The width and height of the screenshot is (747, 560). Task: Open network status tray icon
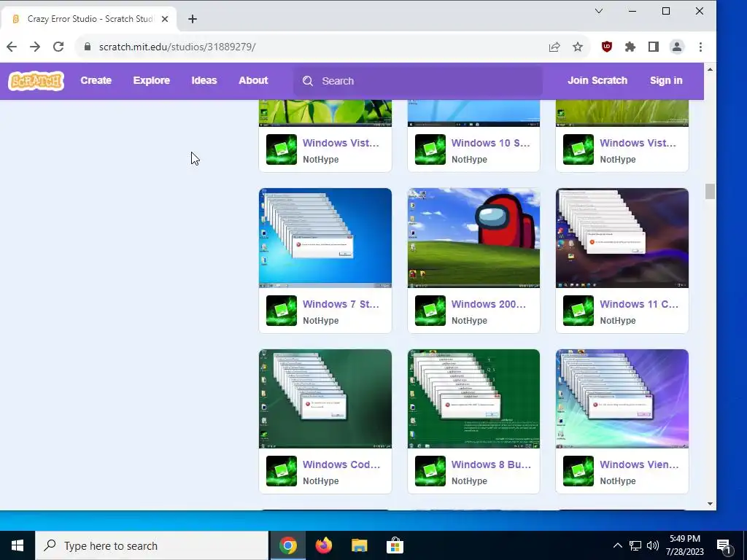coord(635,545)
